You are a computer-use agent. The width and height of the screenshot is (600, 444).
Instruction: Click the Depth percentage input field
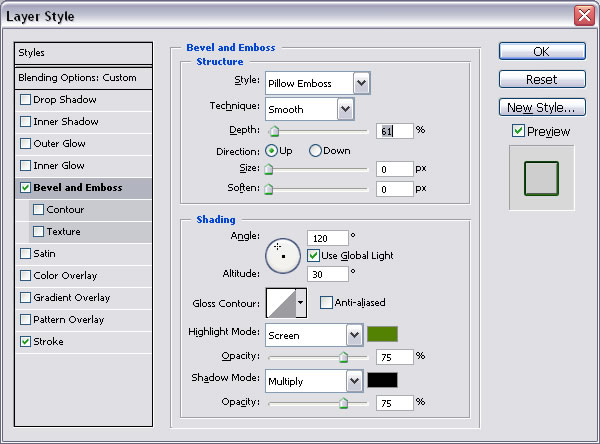(x=395, y=130)
